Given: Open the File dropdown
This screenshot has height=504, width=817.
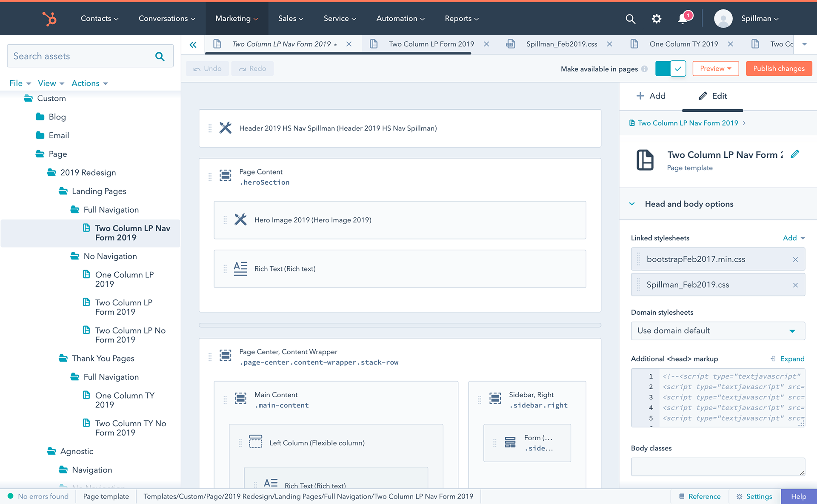Looking at the screenshot, I should 20,83.
